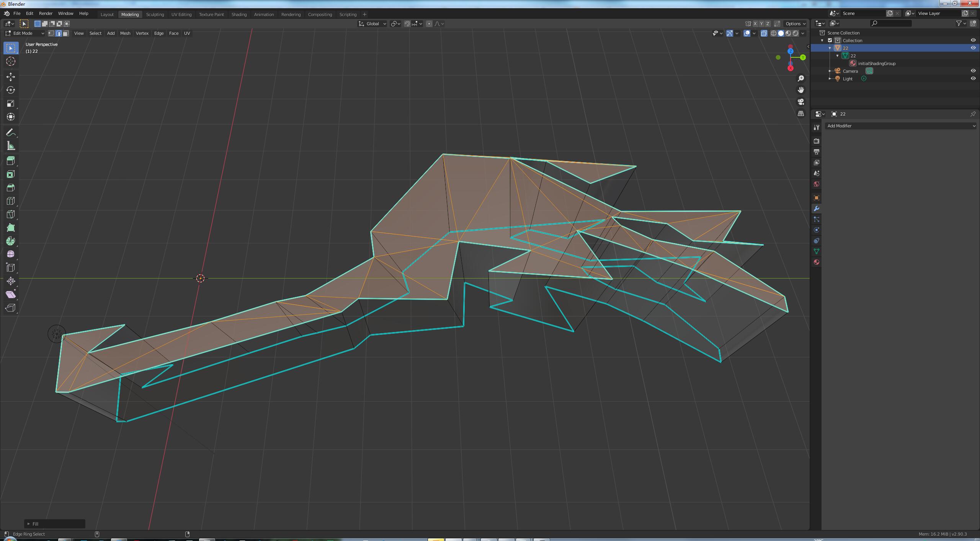Click the green Y axis on the navigation gizmo
Screen dimensions: 980x541
(x=802, y=57)
